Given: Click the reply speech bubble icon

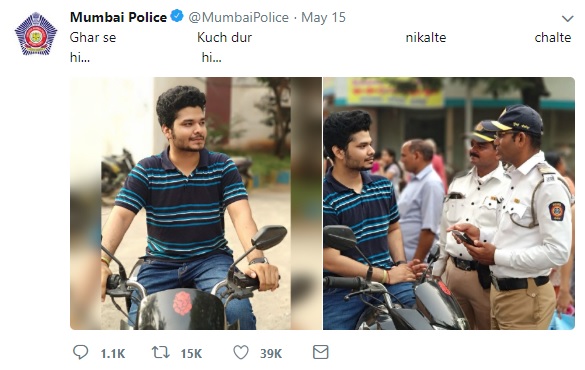Looking at the screenshot, I should 81,352.
